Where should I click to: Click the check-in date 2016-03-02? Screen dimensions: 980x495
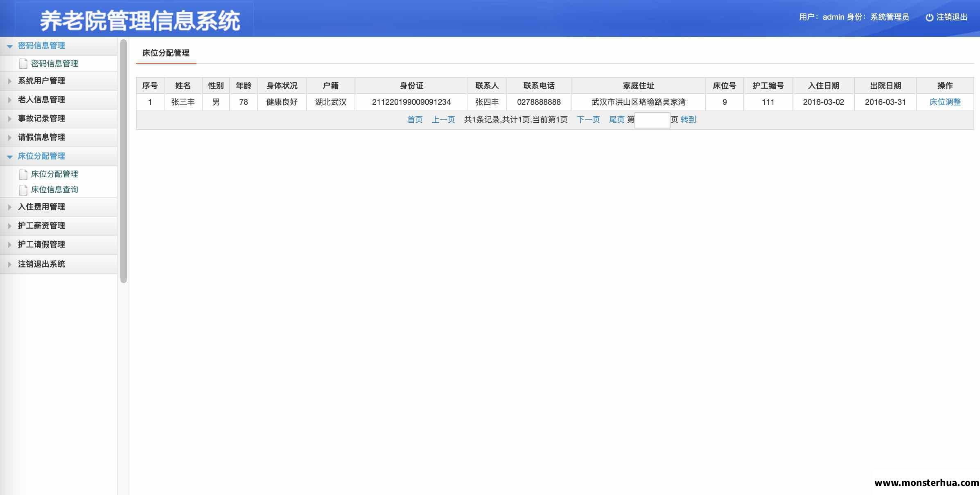[x=824, y=102]
